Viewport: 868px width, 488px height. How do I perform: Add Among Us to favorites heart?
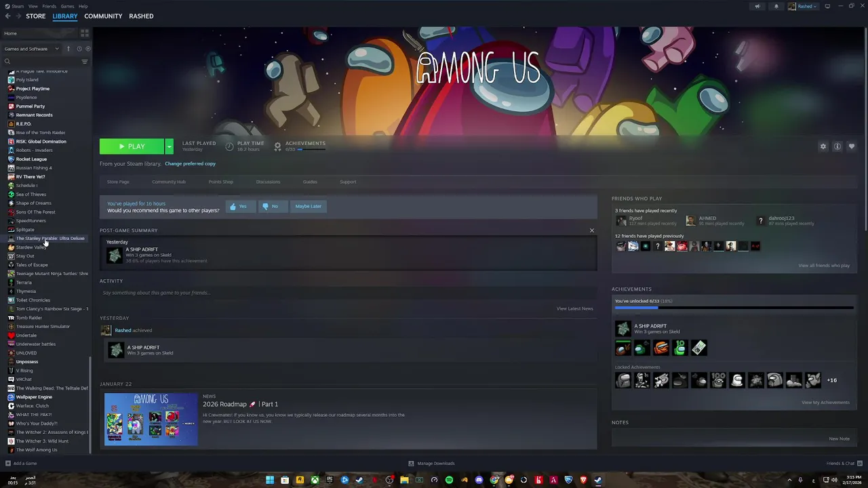[x=852, y=146]
